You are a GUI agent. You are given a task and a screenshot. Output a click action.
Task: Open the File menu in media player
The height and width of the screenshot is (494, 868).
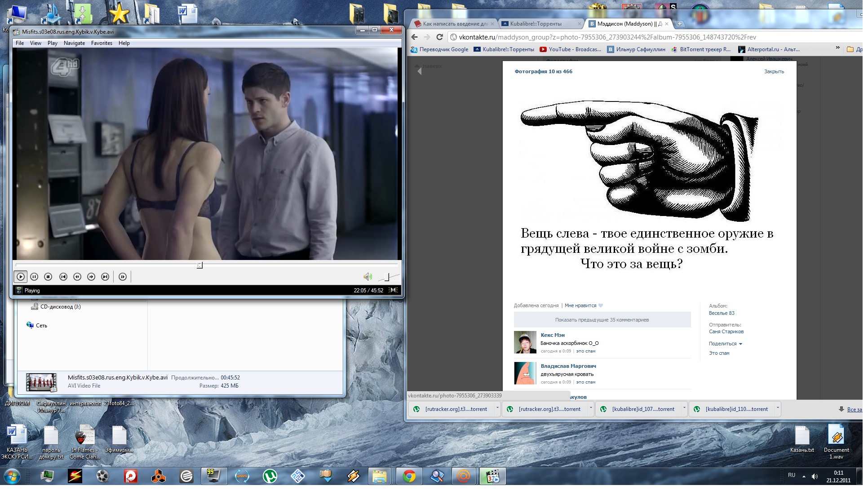(x=20, y=44)
